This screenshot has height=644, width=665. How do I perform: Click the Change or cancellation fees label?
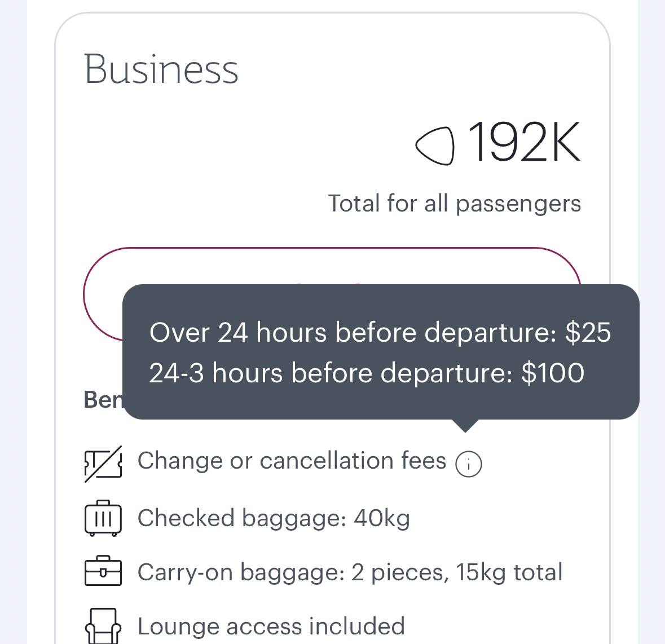292,461
